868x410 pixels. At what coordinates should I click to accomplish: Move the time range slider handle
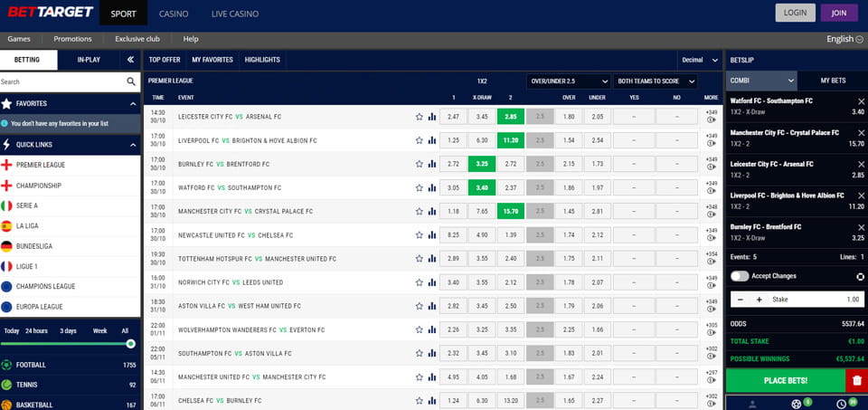pyautogui.click(x=130, y=344)
